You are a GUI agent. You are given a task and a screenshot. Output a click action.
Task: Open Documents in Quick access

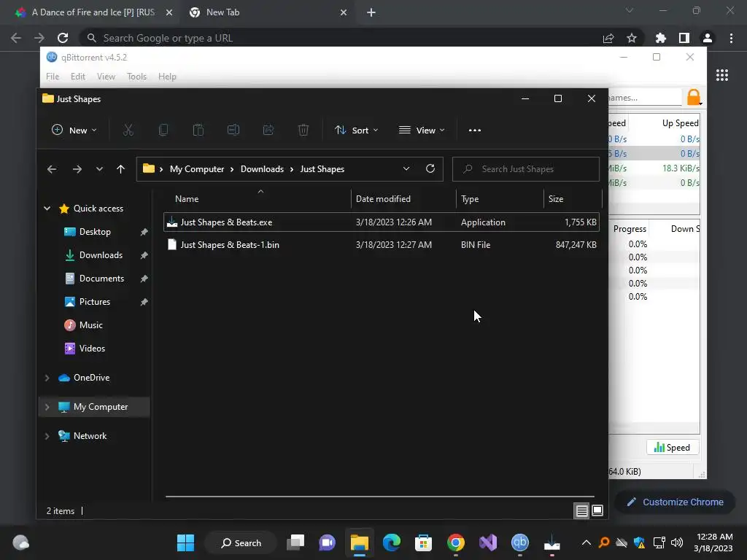[x=101, y=279]
